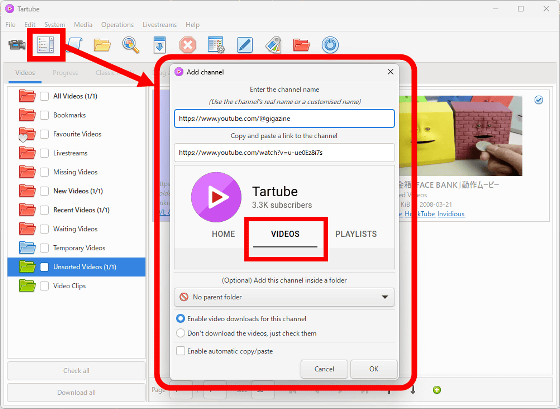Enable automatic copy/paste checkbox
This screenshot has height=409, width=560.
click(x=180, y=351)
